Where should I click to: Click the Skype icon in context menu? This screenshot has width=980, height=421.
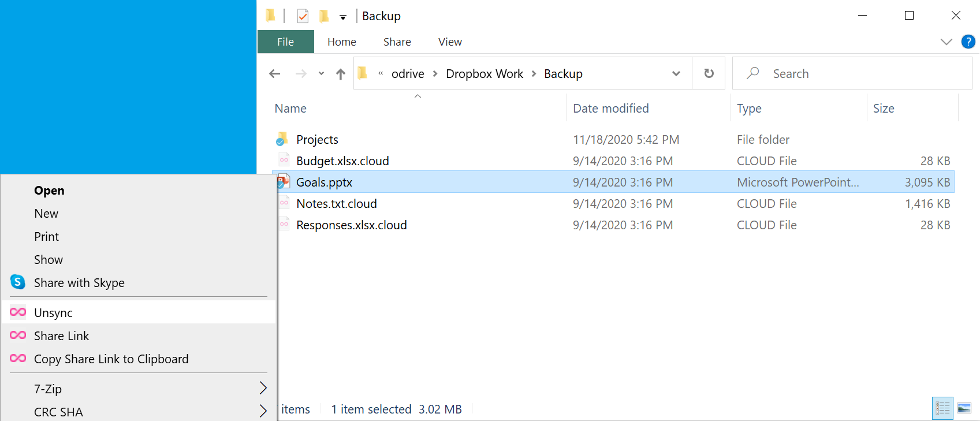pyautogui.click(x=18, y=282)
